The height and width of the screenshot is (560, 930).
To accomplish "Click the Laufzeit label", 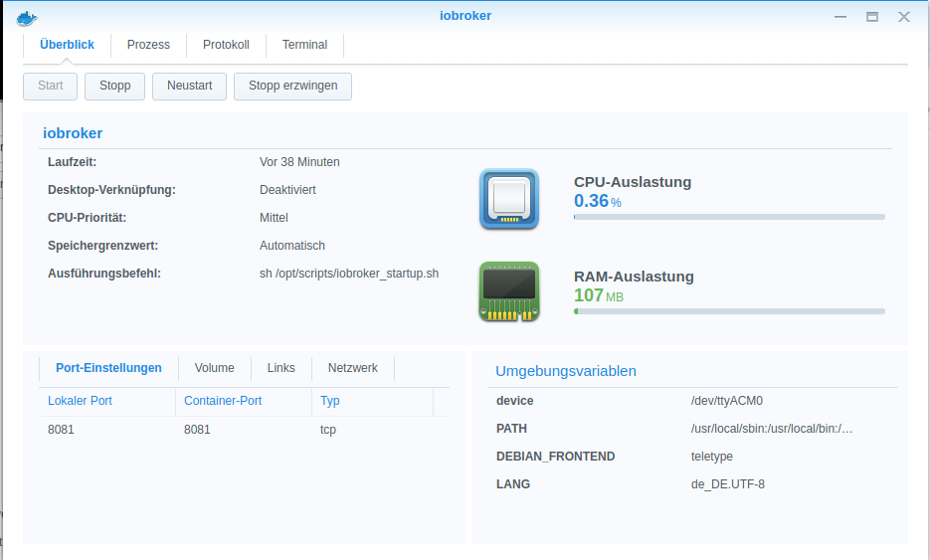I will [72, 162].
